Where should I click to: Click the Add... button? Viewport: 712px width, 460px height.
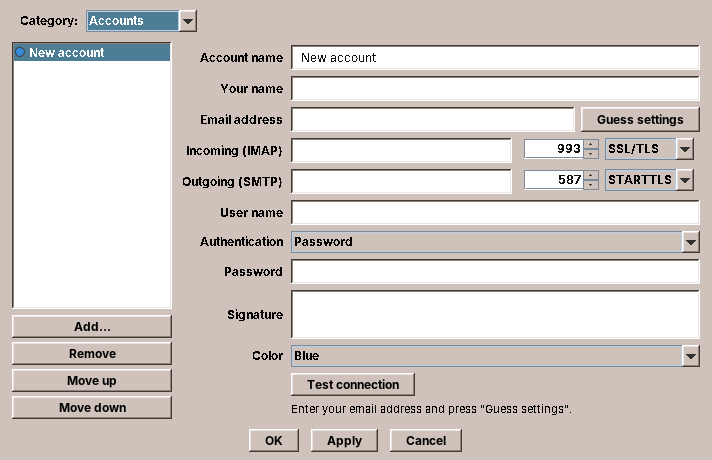point(92,326)
